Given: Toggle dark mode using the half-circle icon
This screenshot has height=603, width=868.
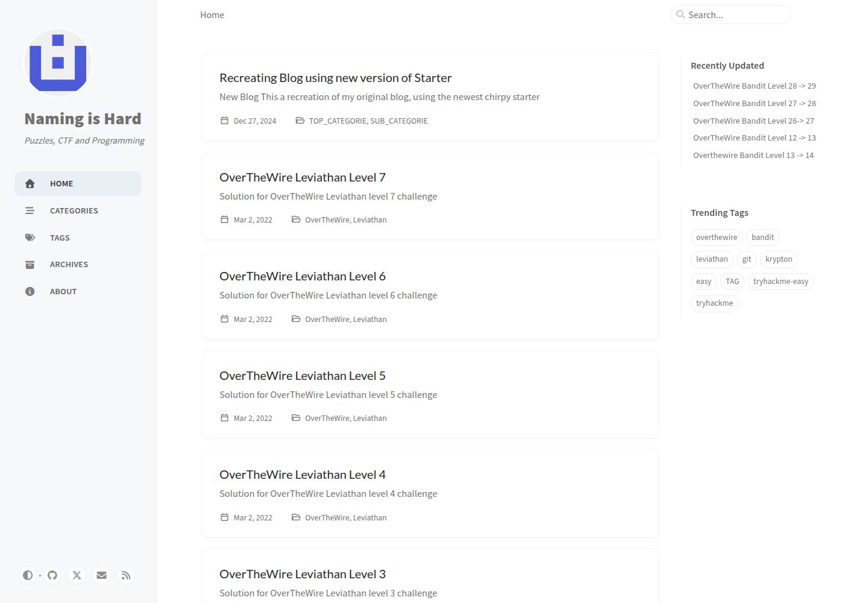Looking at the screenshot, I should coord(28,575).
